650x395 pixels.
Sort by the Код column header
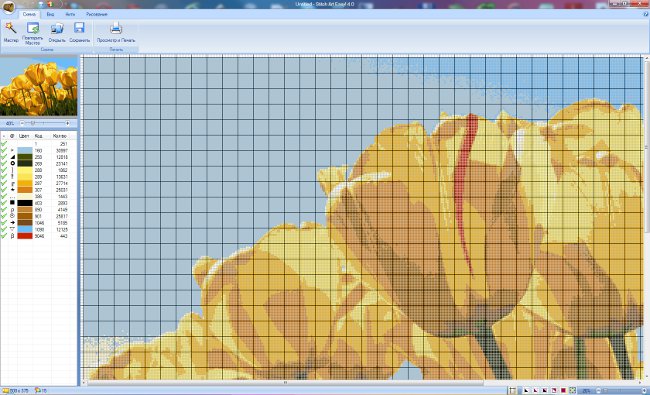point(39,136)
